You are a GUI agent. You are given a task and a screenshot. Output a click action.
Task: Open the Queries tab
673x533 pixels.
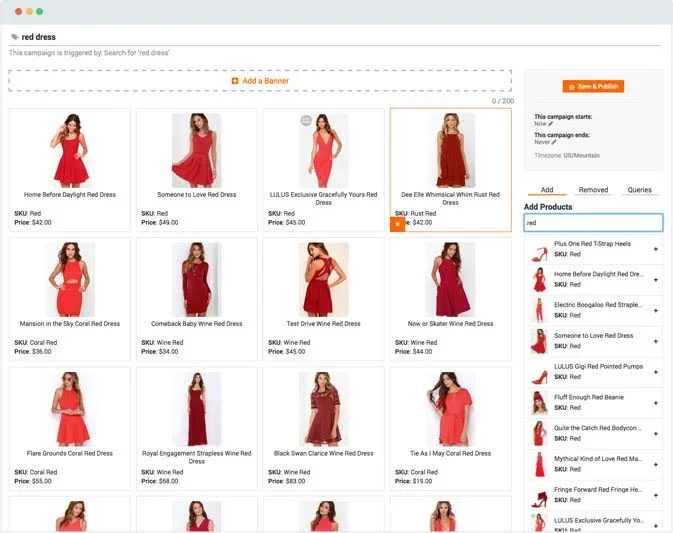coord(639,190)
